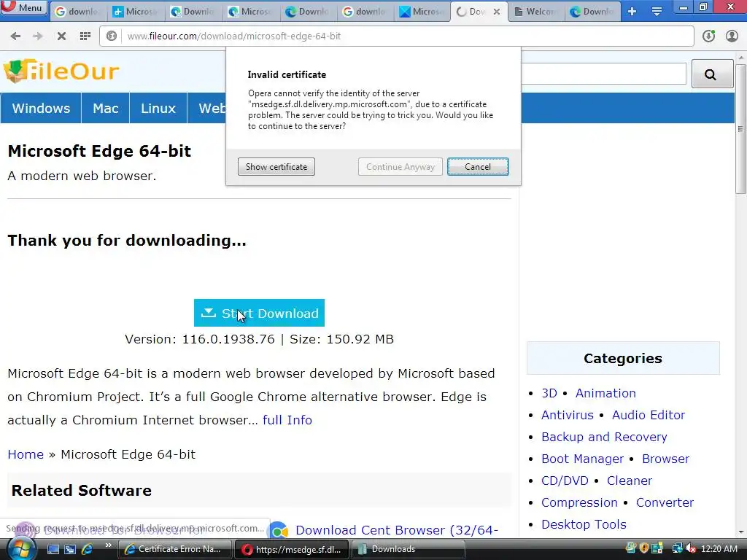Go back with the back arrow
The width and height of the screenshot is (747, 560).
[x=15, y=36]
